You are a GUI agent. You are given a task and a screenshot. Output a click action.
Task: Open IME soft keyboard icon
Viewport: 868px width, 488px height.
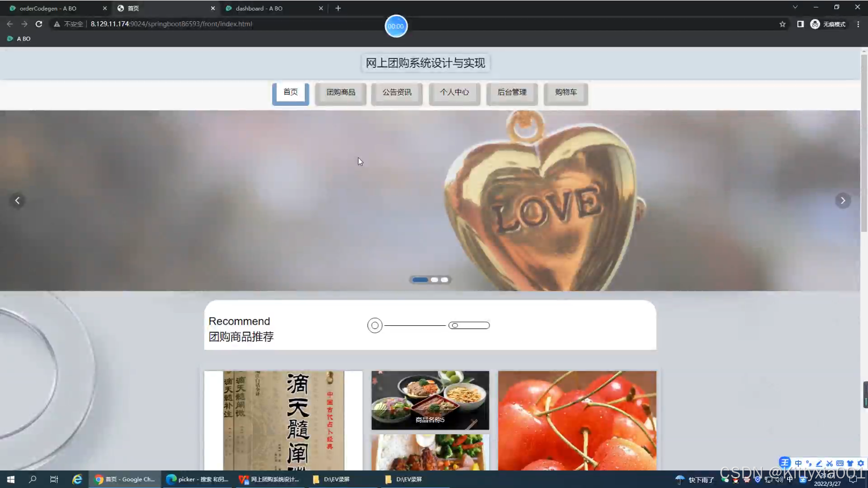pos(840,463)
